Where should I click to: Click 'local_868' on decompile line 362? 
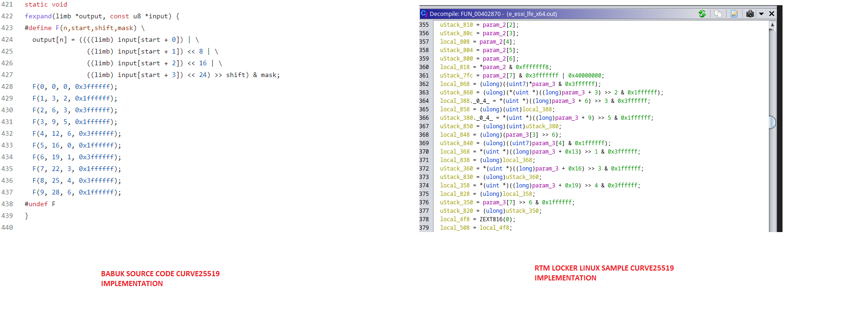click(x=455, y=84)
